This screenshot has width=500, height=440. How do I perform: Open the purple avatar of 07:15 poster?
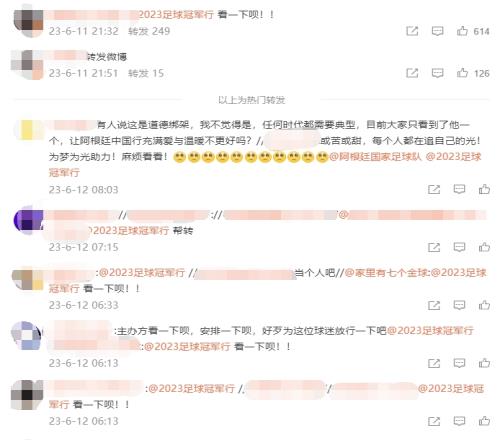click(x=28, y=220)
